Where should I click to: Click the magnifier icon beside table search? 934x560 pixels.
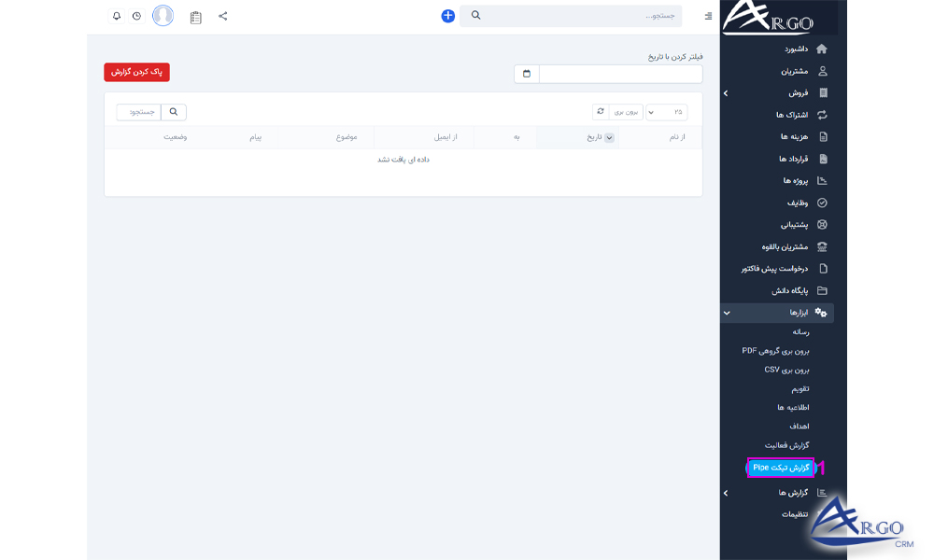click(x=174, y=112)
